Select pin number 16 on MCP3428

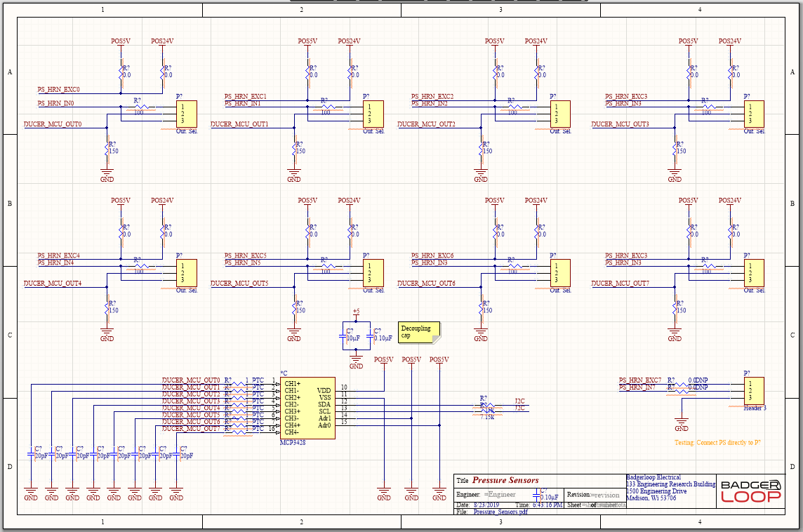point(272,429)
